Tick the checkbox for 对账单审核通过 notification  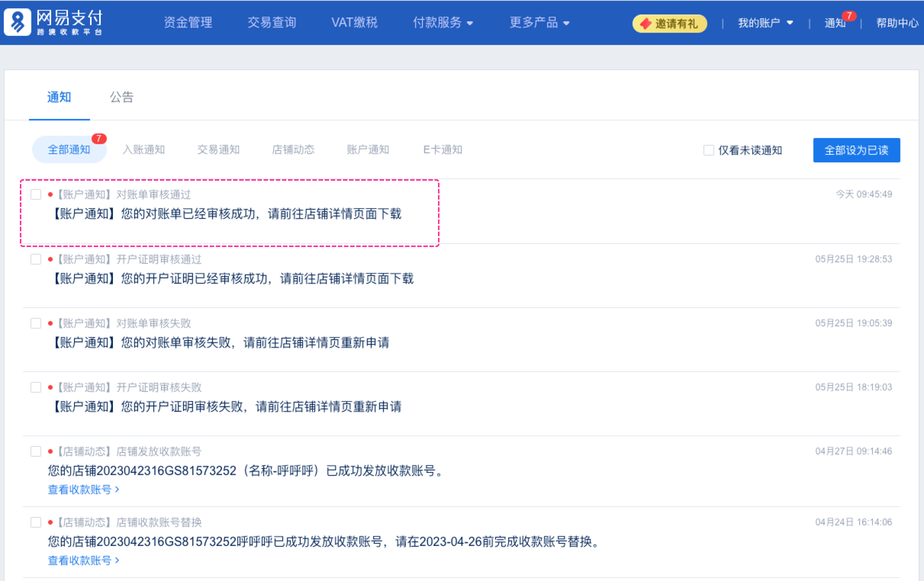(x=36, y=194)
